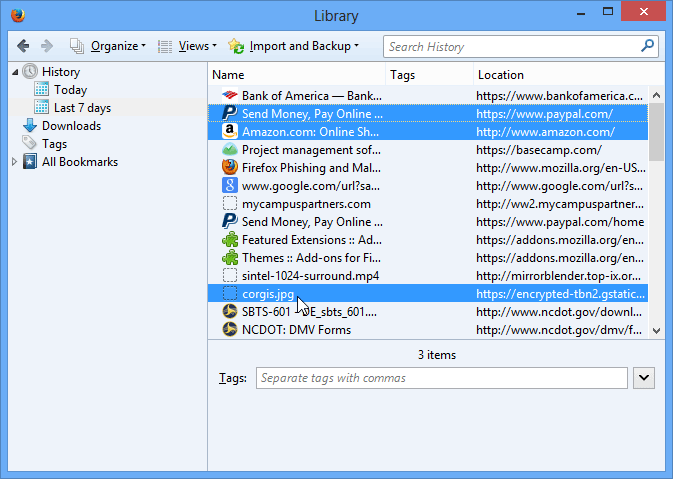The height and width of the screenshot is (479, 673).
Task: Open the tags selector dropdown arrow
Action: point(644,378)
